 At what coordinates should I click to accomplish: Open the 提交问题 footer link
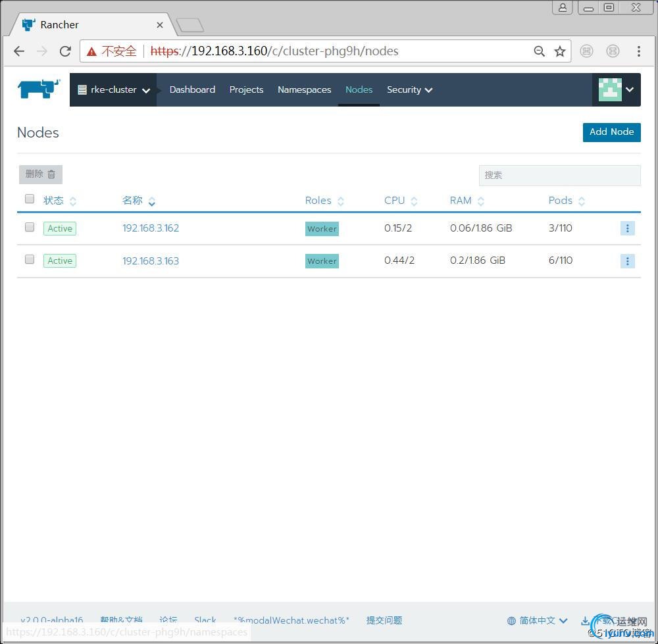(x=384, y=620)
